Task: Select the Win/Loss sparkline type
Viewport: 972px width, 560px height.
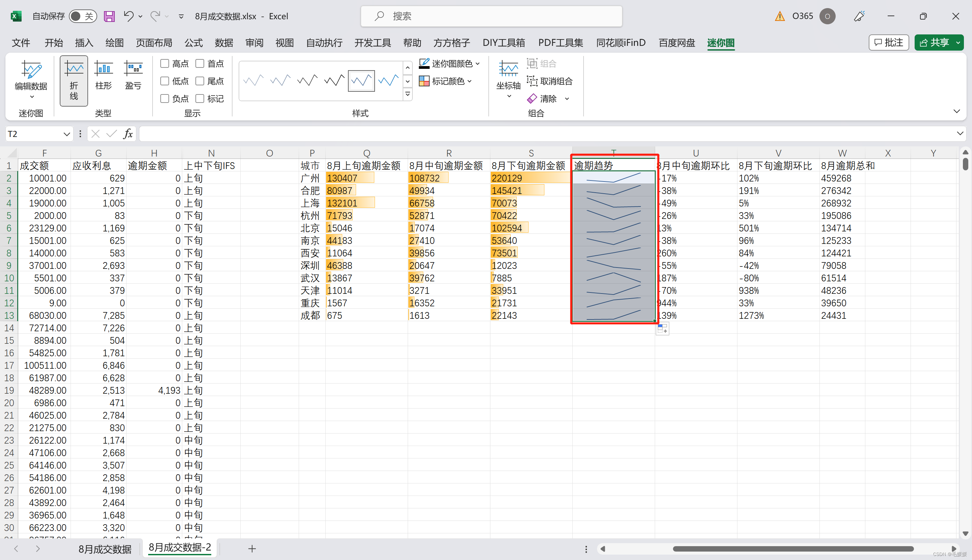Action: [x=133, y=75]
